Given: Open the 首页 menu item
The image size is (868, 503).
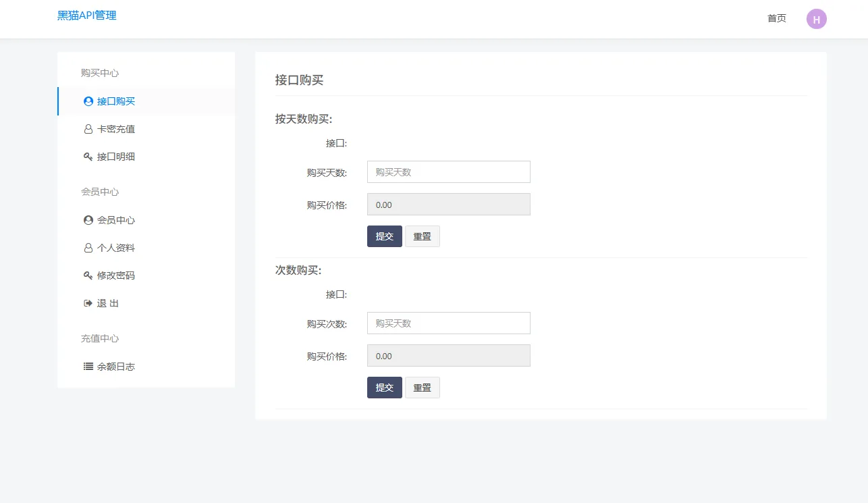Looking at the screenshot, I should pos(776,18).
